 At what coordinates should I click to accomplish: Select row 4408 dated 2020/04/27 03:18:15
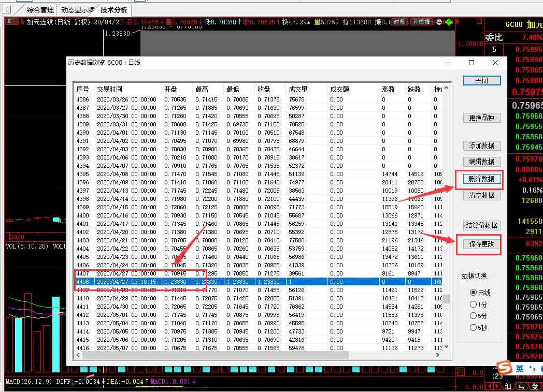click(x=259, y=282)
